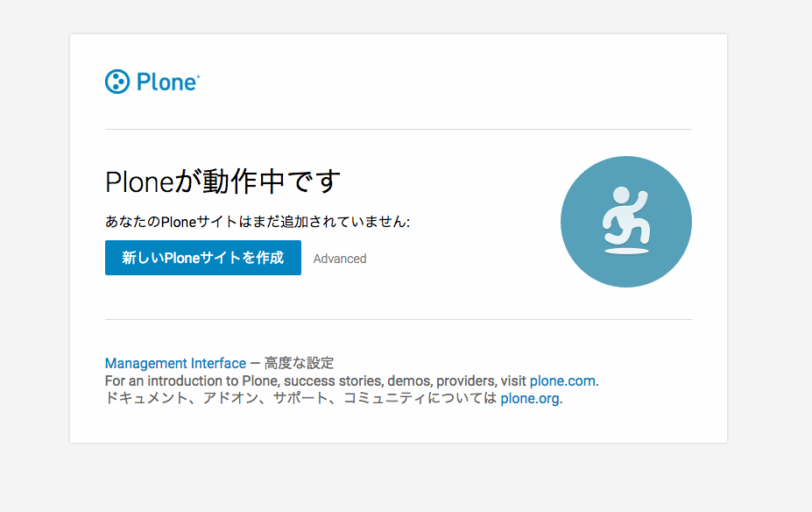Screen dimensions: 812x512
Task: Click the round jumping-figure illustration
Action: coord(626,222)
